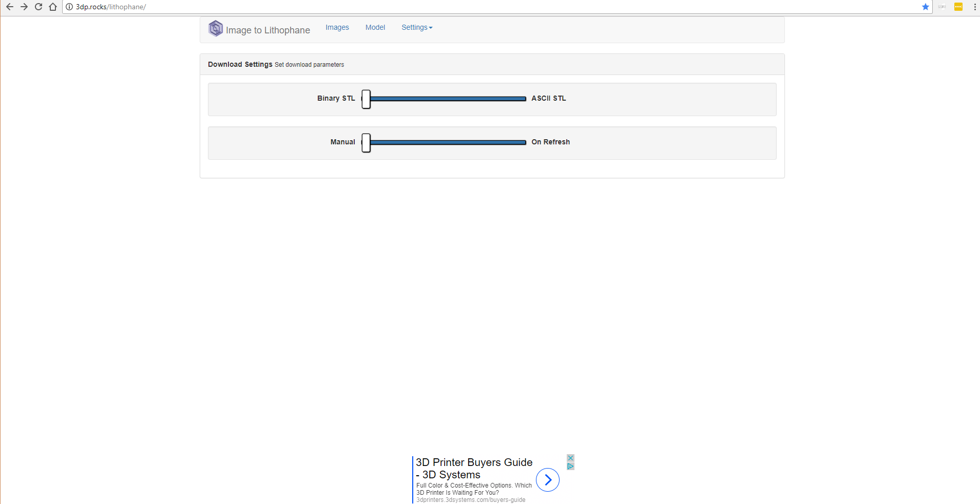The width and height of the screenshot is (980, 504).
Task: Open the browser home page icon
Action: 53,7
